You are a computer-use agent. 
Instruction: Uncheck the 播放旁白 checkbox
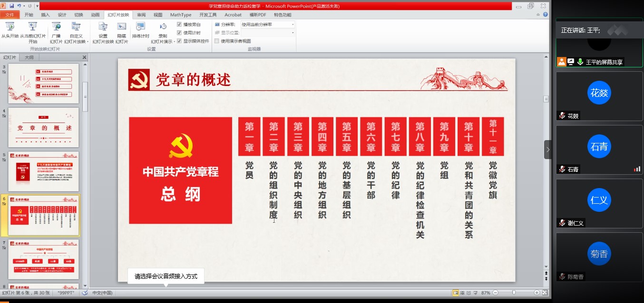[x=179, y=24]
